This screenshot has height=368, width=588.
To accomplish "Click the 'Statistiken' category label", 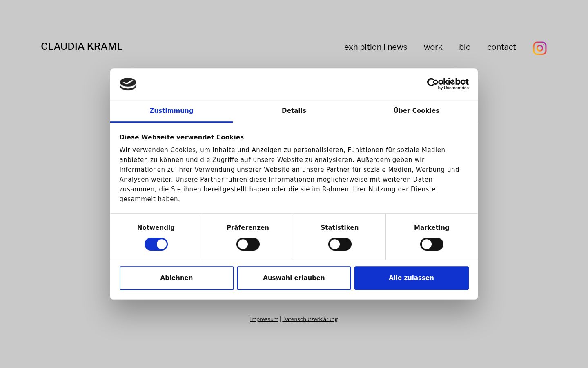I will 340,228.
